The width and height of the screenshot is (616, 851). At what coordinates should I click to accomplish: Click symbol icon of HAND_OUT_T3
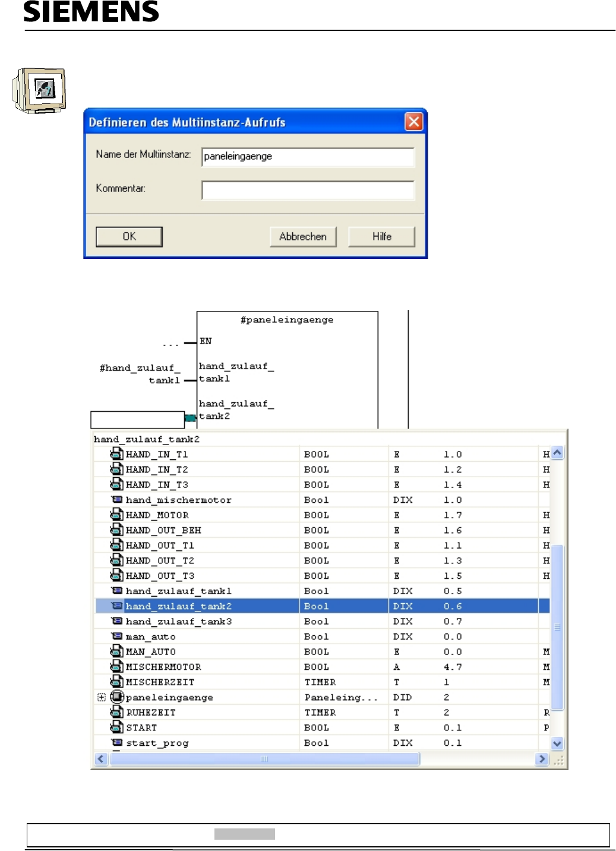point(116,575)
